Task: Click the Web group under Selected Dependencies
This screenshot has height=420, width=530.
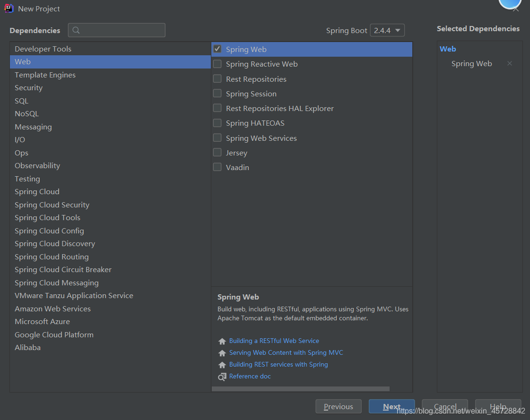Action: tap(448, 49)
